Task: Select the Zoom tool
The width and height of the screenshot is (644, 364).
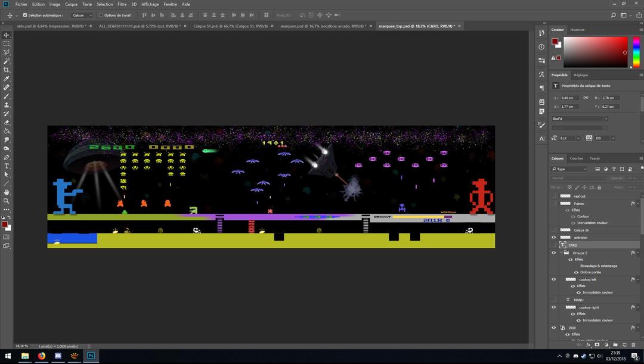Action: click(x=6, y=201)
